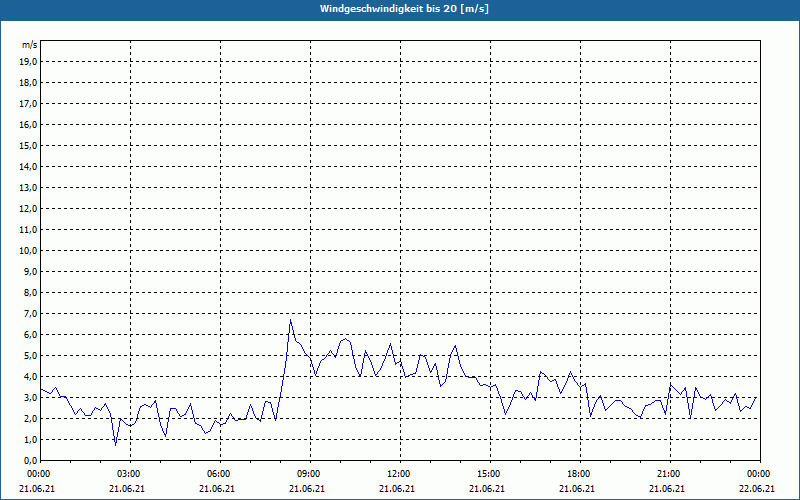800x500 pixels.
Task: Click the '4,0' axis value
Action: coord(30,377)
